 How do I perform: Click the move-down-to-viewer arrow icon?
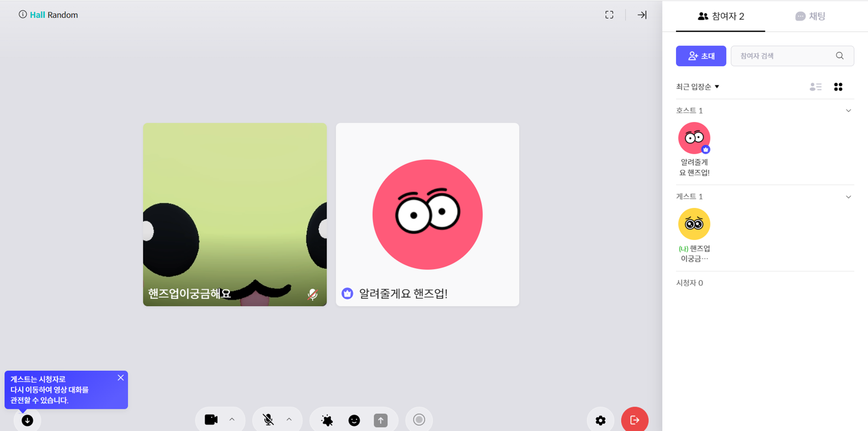(27, 420)
